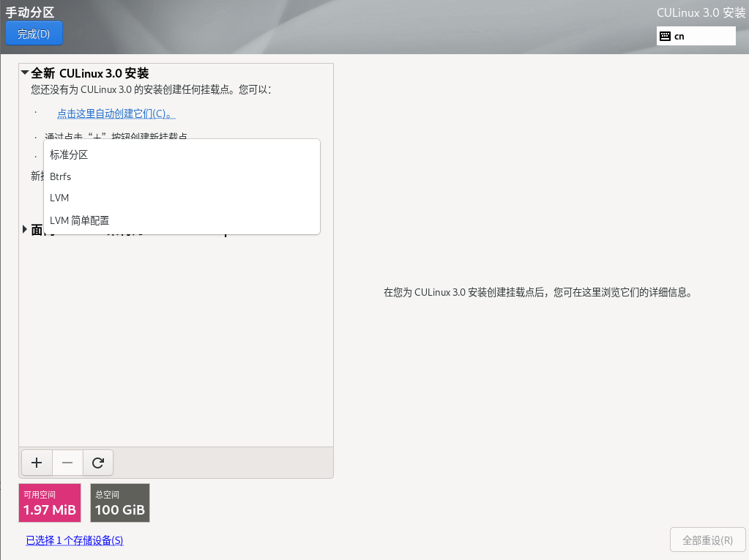This screenshot has width=749, height=560.
Task: Click the CULinux 3.0 安装 header text
Action: pyautogui.click(x=701, y=13)
